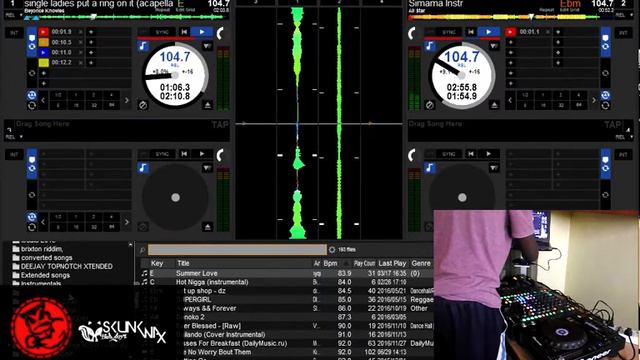Open deck 2 platter dropdown arrow
This screenshot has width=640, height=360.
494,47
